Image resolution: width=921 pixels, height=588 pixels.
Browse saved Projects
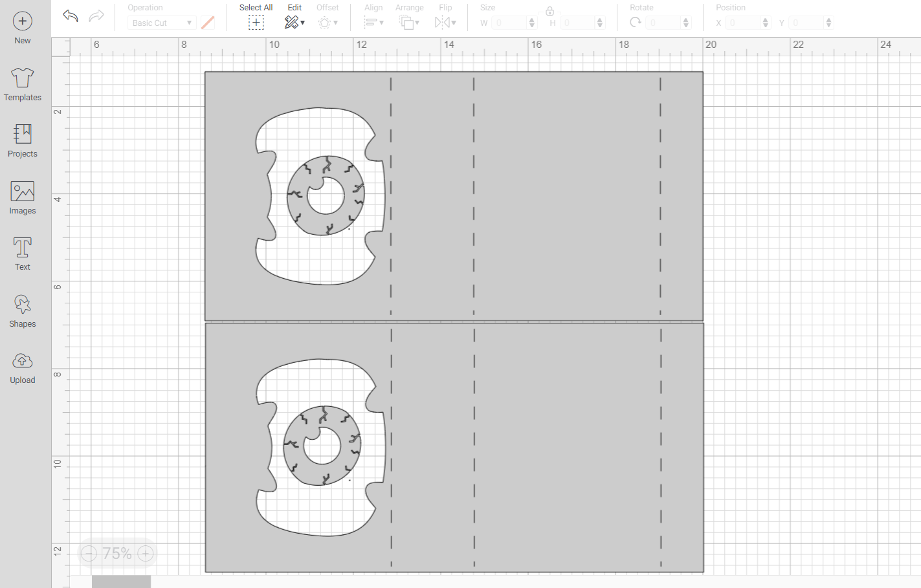coord(22,139)
